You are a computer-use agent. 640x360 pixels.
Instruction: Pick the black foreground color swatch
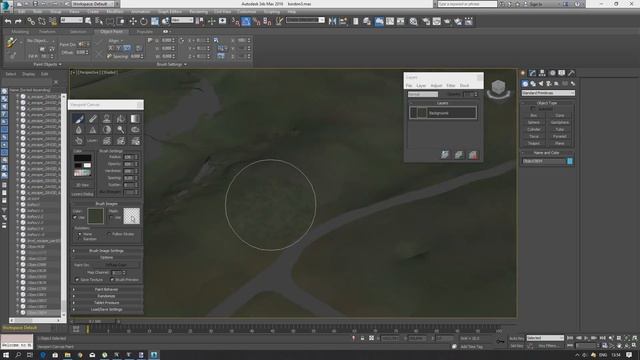coord(82,158)
